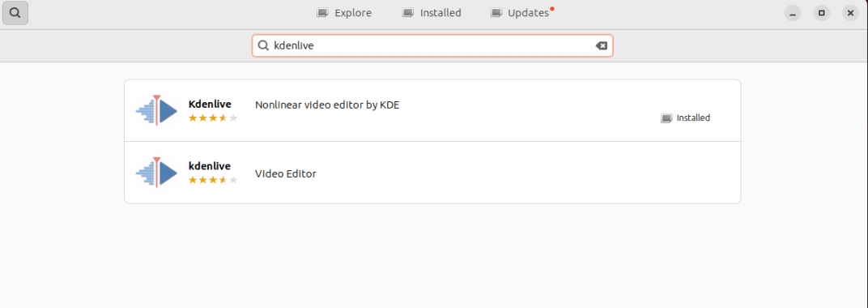Close the software window
The width and height of the screenshot is (868, 308).
point(850,13)
